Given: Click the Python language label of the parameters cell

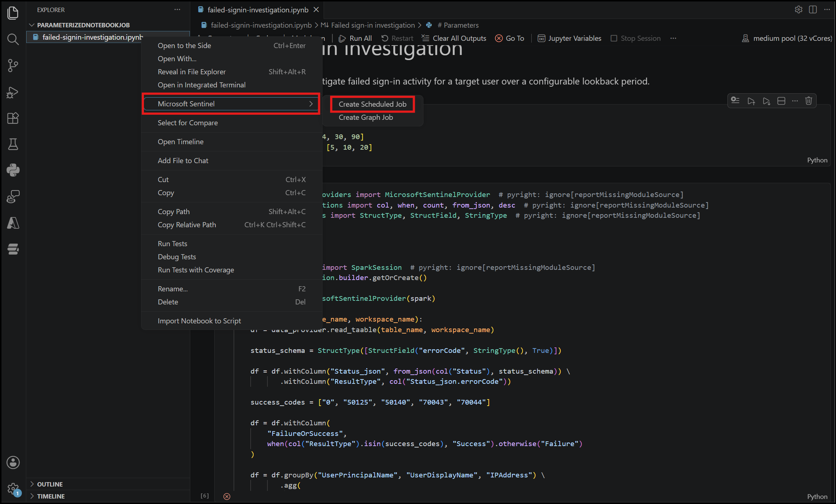Looking at the screenshot, I should (x=817, y=160).
